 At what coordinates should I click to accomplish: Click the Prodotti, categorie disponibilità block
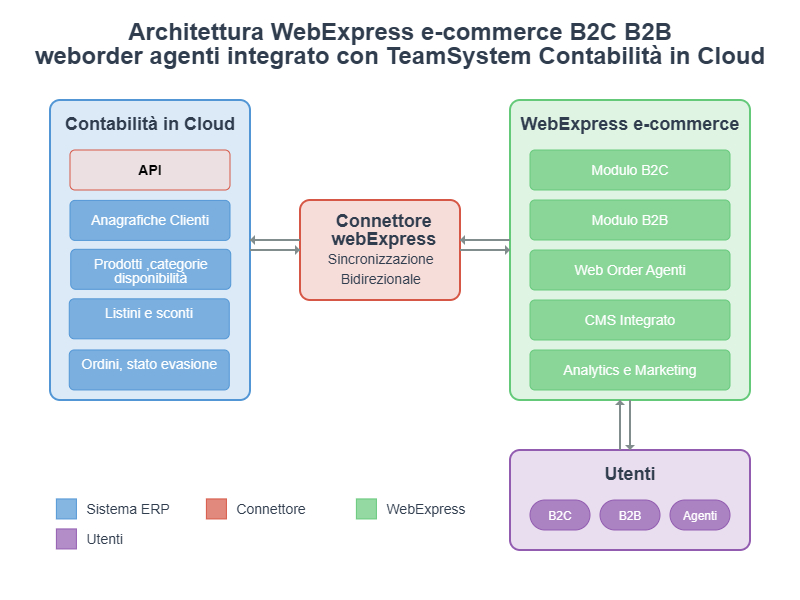click(150, 270)
